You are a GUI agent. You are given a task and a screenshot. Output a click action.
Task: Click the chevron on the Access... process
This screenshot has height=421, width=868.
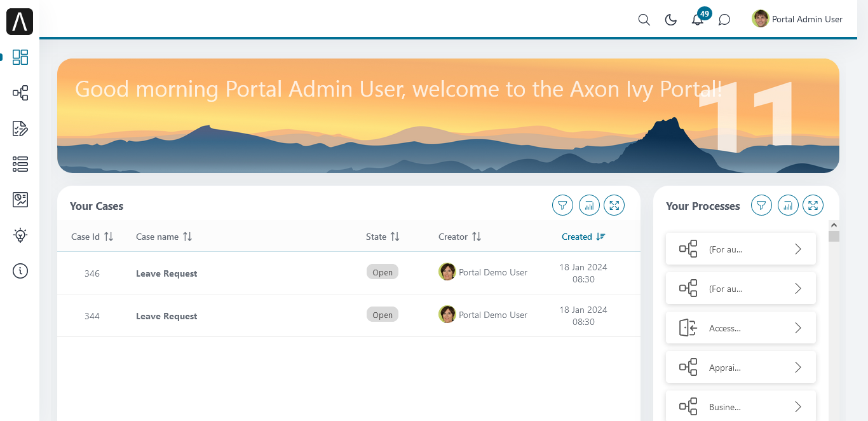click(x=798, y=328)
